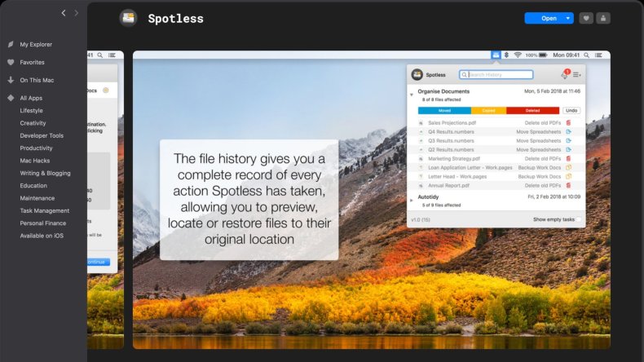The image size is (644, 362).
Task: Click the Spotless app icon in the header
Action: tap(128, 18)
